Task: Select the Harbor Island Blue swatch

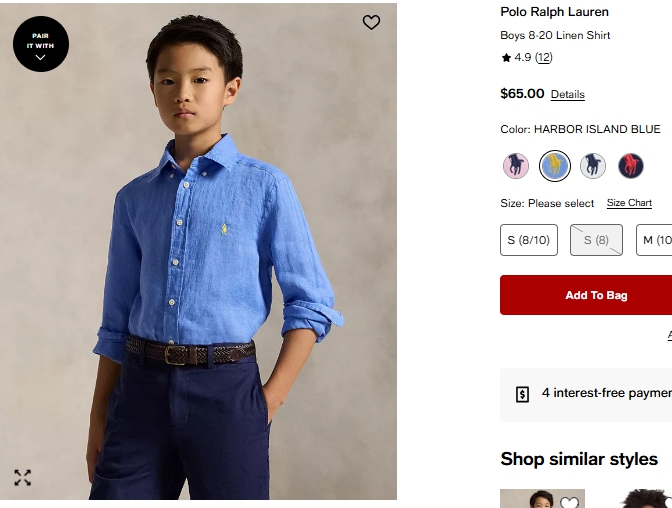Action: (x=555, y=165)
